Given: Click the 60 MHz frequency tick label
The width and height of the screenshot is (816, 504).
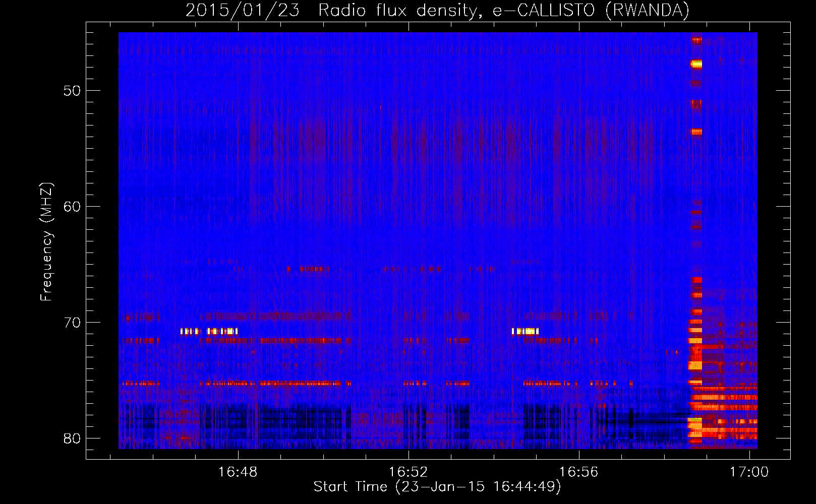Looking at the screenshot, I should coord(72,207).
